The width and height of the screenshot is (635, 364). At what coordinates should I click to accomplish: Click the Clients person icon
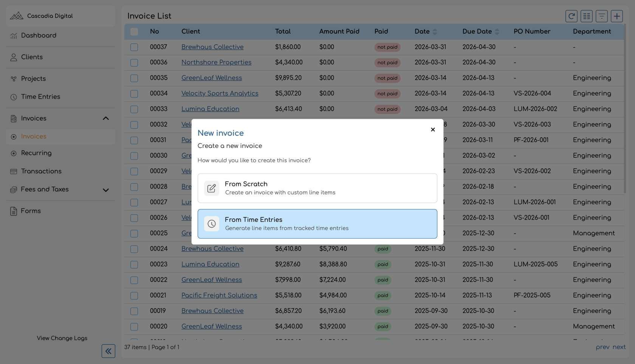tap(14, 57)
